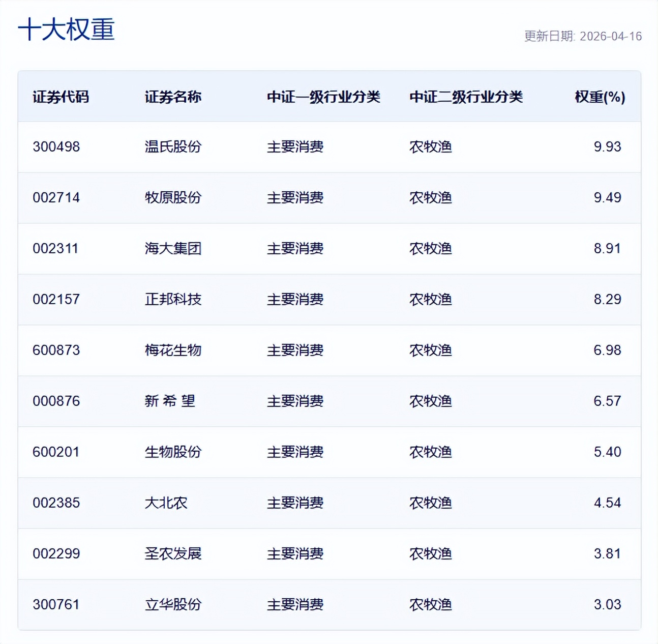Select the stock name '立华股份'
The image size is (658, 644).
point(173,604)
